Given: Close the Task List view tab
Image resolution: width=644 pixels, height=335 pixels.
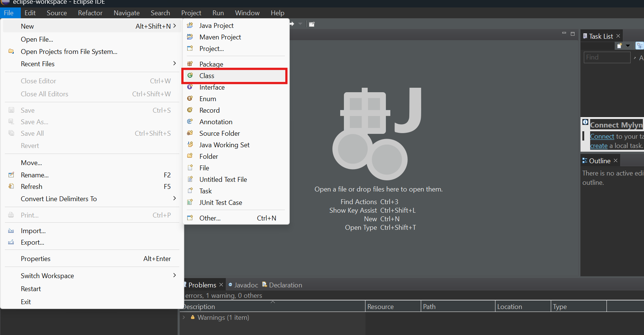Looking at the screenshot, I should coord(618,36).
